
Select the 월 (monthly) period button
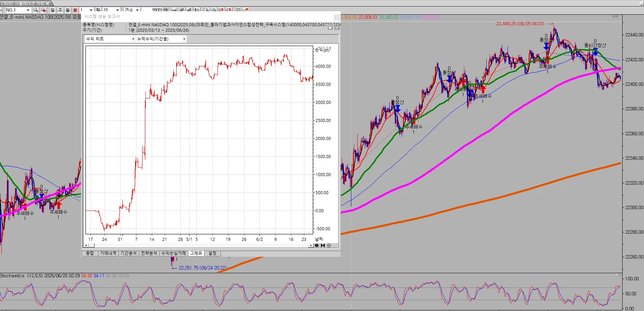pos(67,10)
